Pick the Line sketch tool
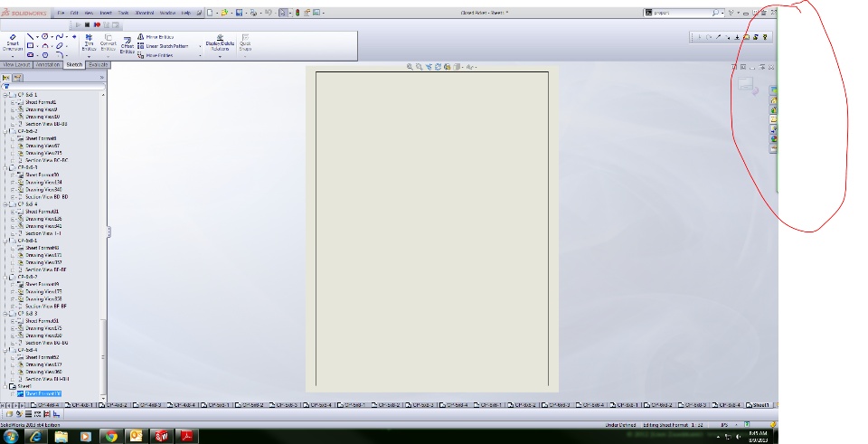The height and width of the screenshot is (444, 868). tap(31, 36)
